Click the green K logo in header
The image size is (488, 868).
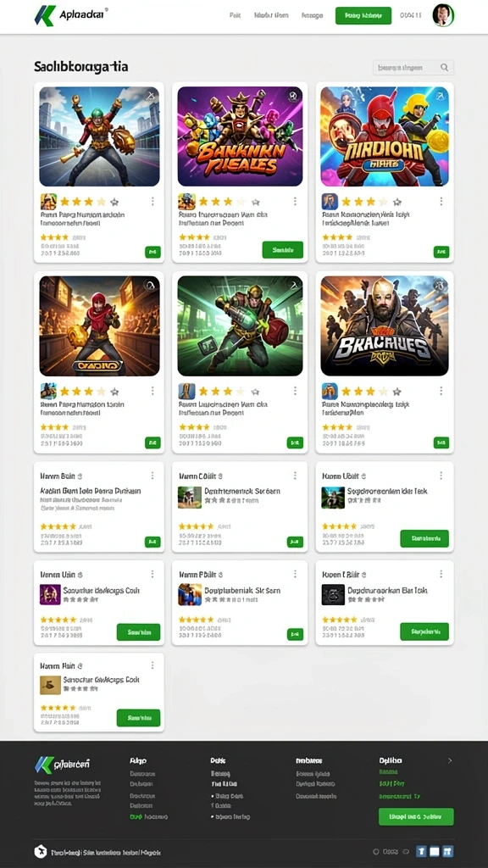point(45,15)
